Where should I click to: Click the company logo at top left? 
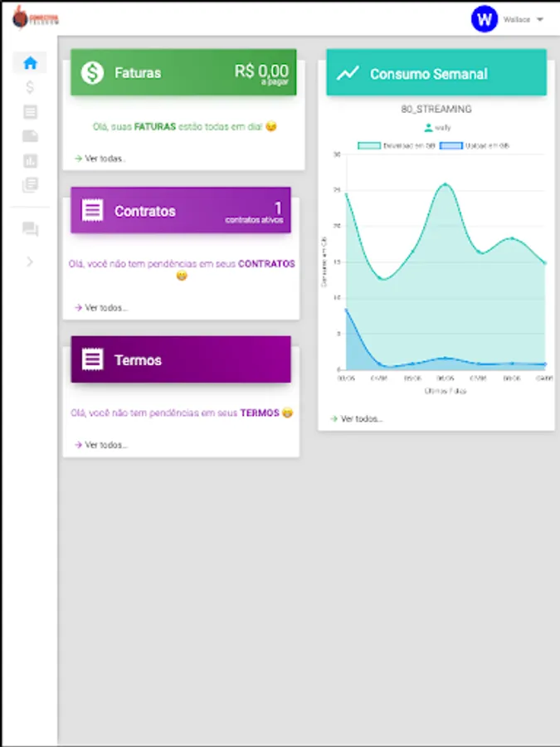(35, 17)
